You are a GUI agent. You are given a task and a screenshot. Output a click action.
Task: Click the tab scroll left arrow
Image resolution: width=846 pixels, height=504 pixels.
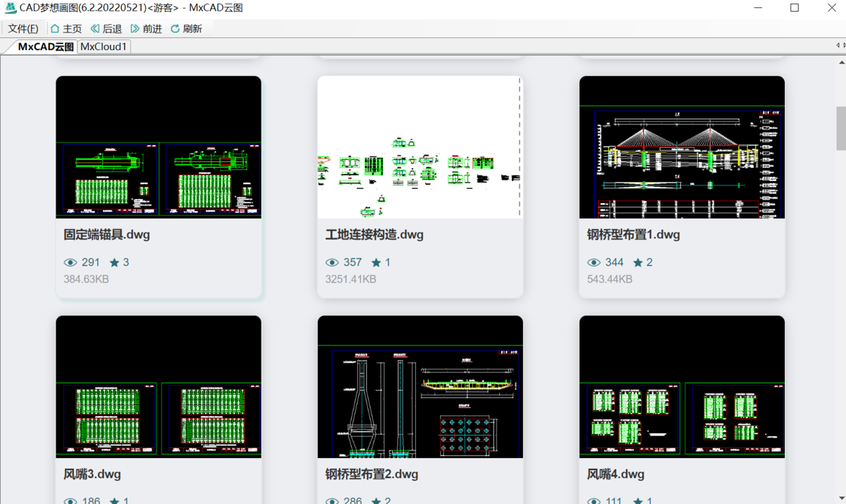[837, 46]
